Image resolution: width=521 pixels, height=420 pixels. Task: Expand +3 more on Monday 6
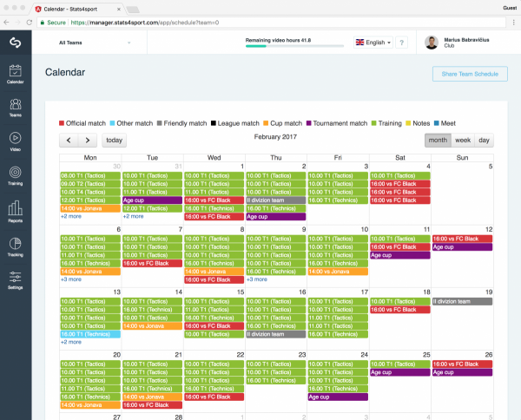click(x=71, y=279)
